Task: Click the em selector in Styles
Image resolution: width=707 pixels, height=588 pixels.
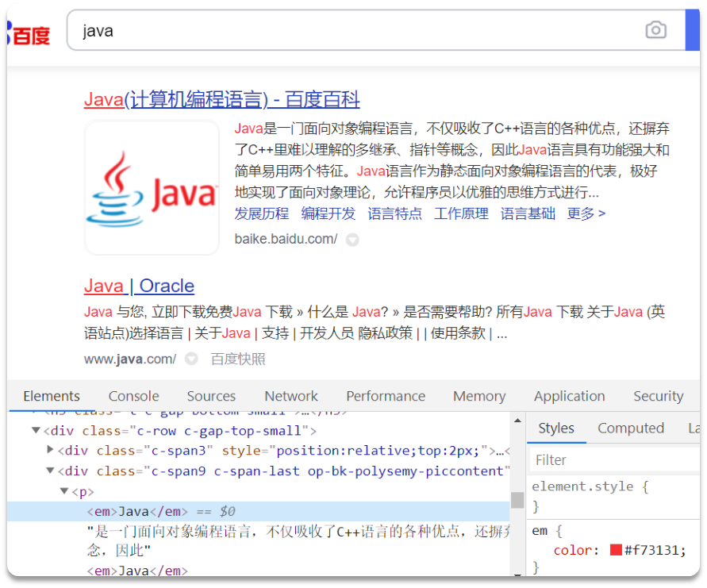Action: click(x=540, y=531)
